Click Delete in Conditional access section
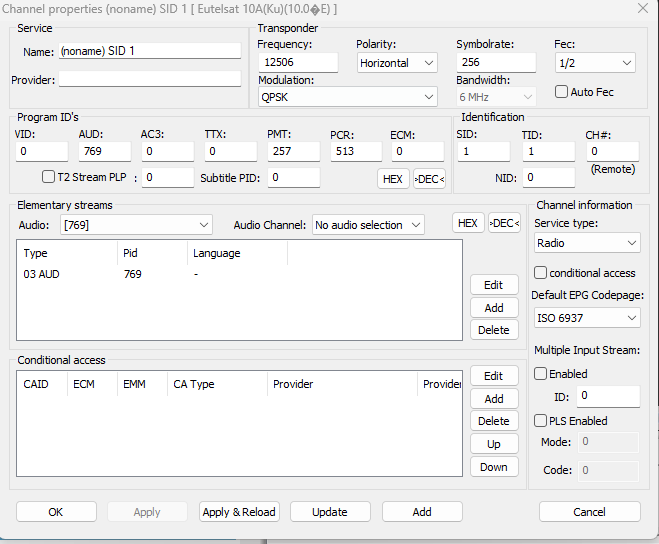659x544 pixels. tap(494, 421)
